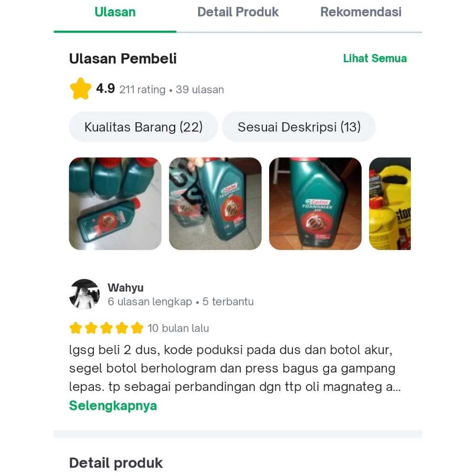Tap the Lihat Semua link

tap(375, 58)
